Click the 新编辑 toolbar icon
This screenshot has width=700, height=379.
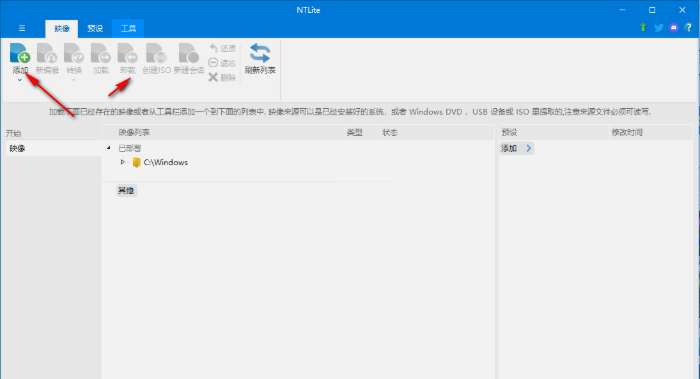point(47,53)
